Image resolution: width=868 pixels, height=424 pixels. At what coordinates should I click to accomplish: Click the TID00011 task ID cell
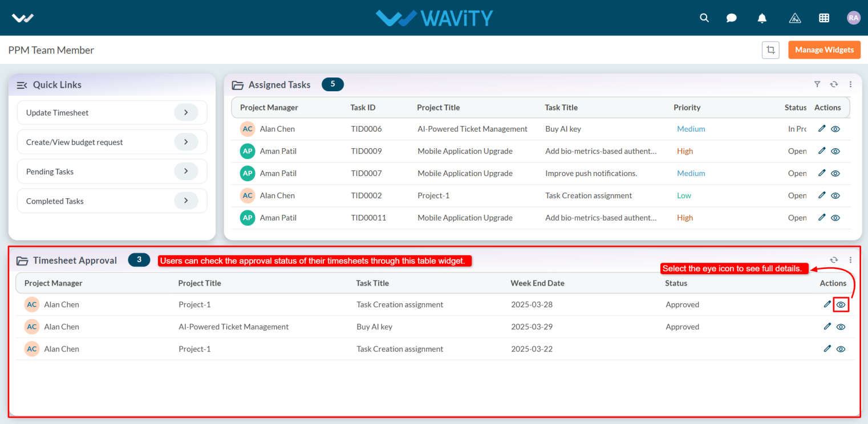coord(368,218)
